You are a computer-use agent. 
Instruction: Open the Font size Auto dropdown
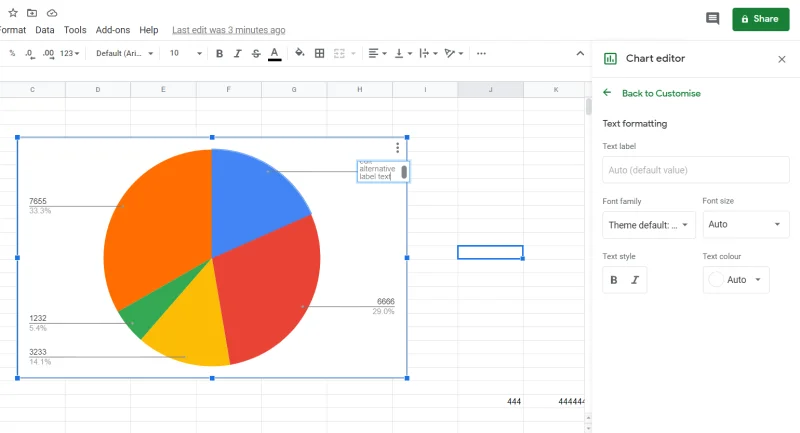pyautogui.click(x=745, y=224)
